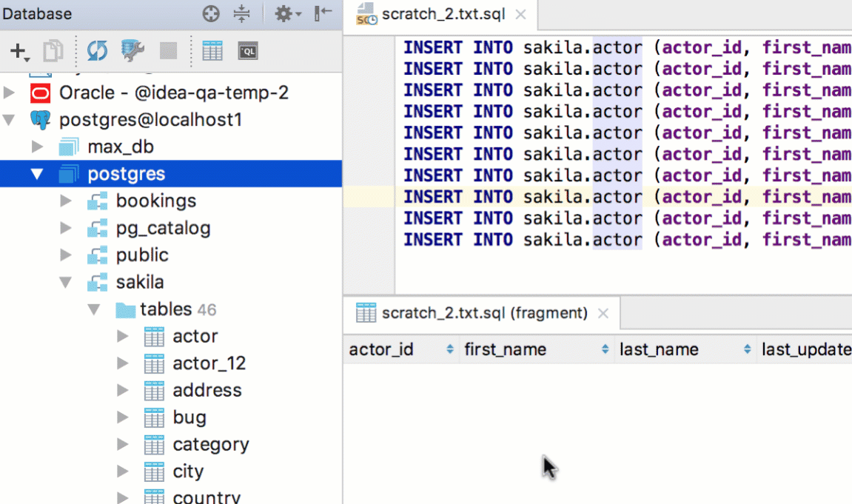Screen dimensions: 852x504
Task: Open the table editor icon in toolbar
Action: coord(212,51)
